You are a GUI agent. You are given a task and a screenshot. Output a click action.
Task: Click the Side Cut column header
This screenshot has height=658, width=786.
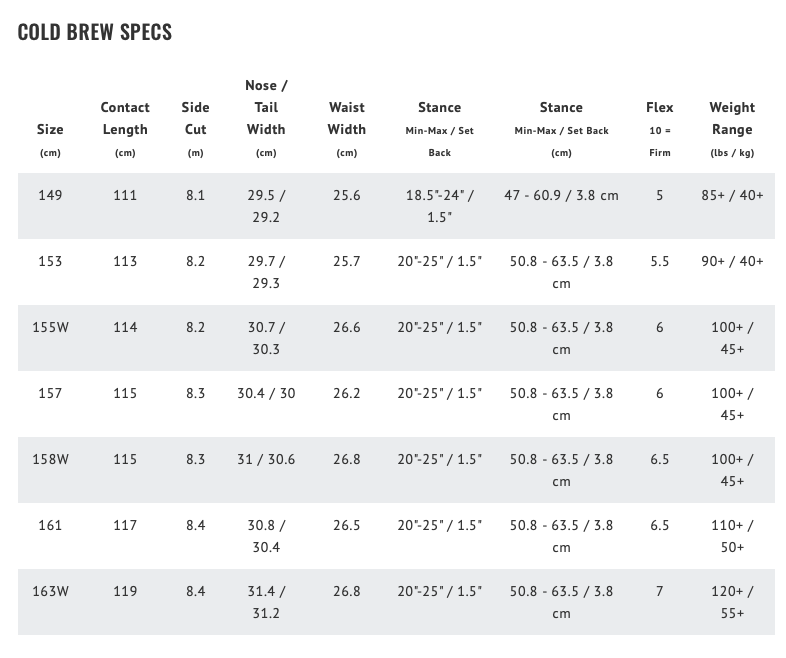(195, 118)
